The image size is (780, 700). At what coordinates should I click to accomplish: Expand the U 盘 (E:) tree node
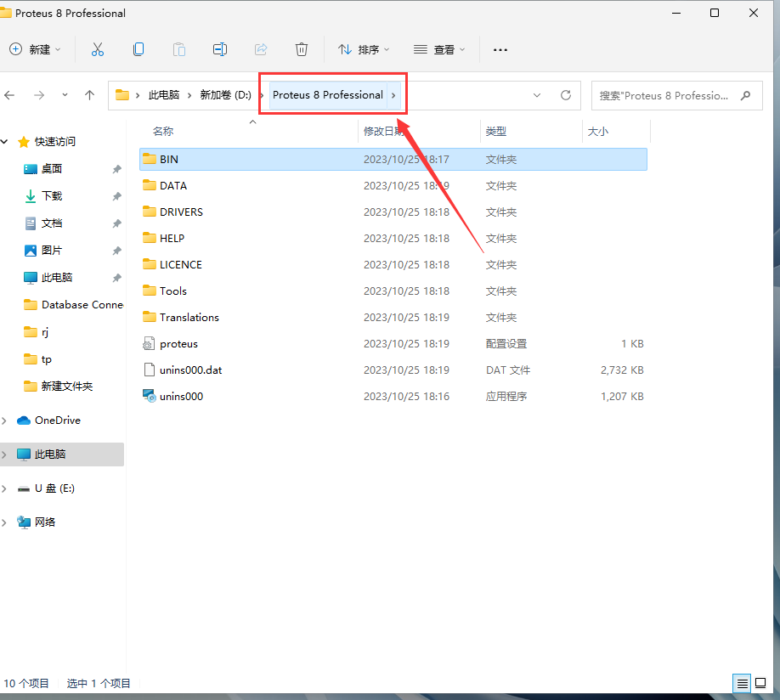(4, 488)
